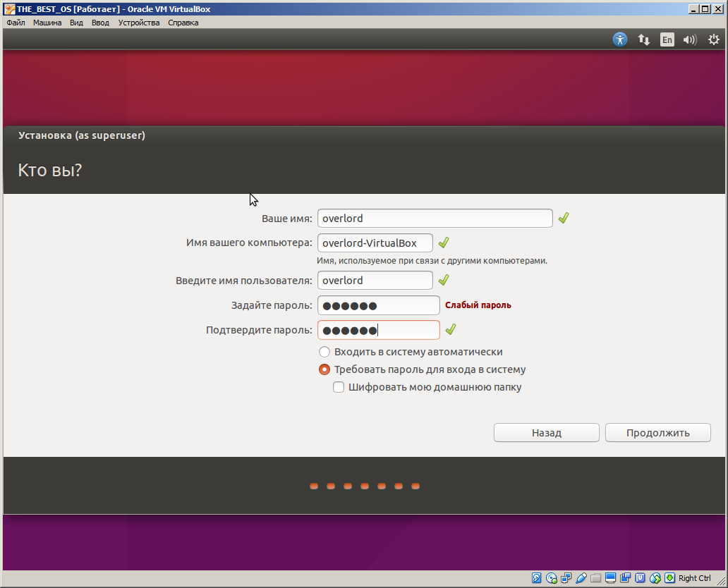Open the Справка menu
The width and height of the screenshot is (728, 588).
pyautogui.click(x=183, y=23)
